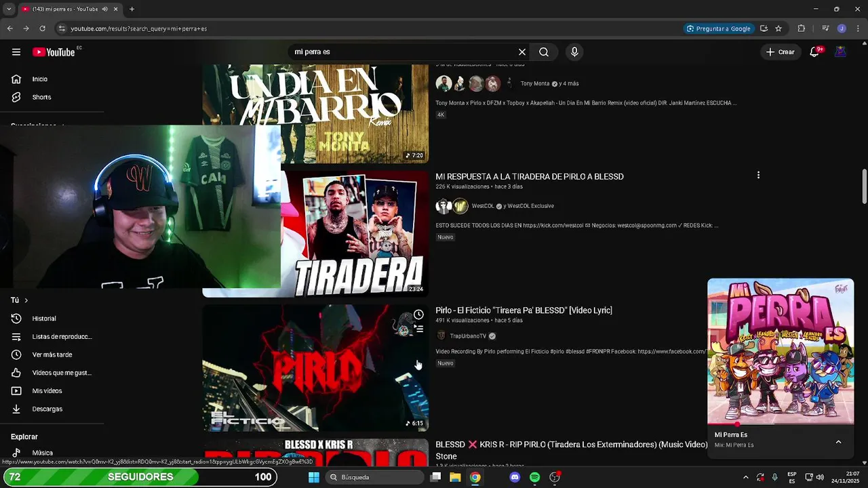Open the Windows Start menu
Viewport: 868px width, 488px height.
tap(314, 477)
